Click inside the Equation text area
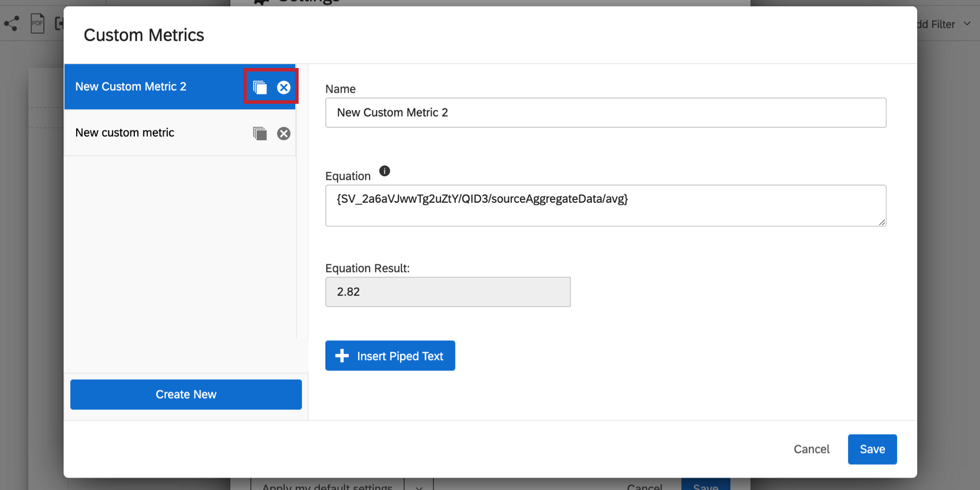Viewport: 980px width, 490px height. tap(606, 205)
